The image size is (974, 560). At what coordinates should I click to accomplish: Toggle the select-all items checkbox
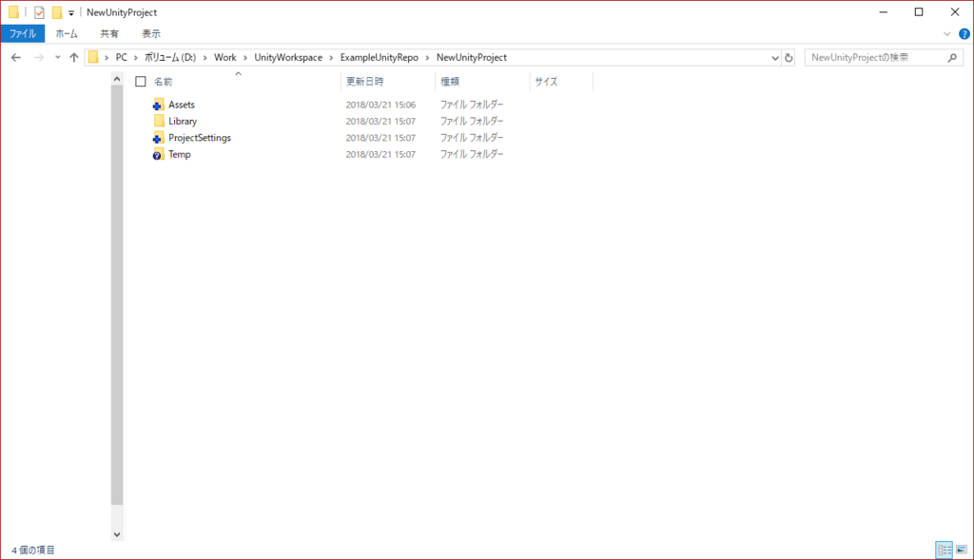pyautogui.click(x=141, y=82)
